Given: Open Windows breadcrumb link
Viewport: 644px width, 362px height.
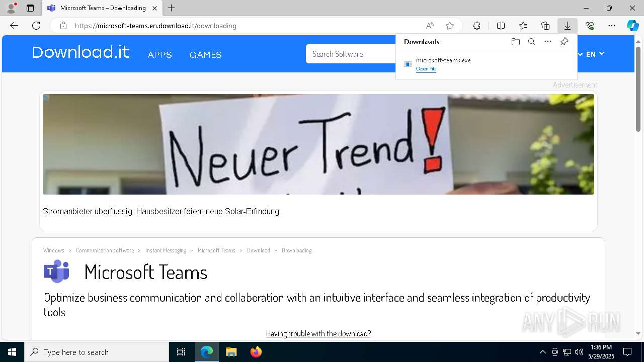Looking at the screenshot, I should pyautogui.click(x=54, y=250).
